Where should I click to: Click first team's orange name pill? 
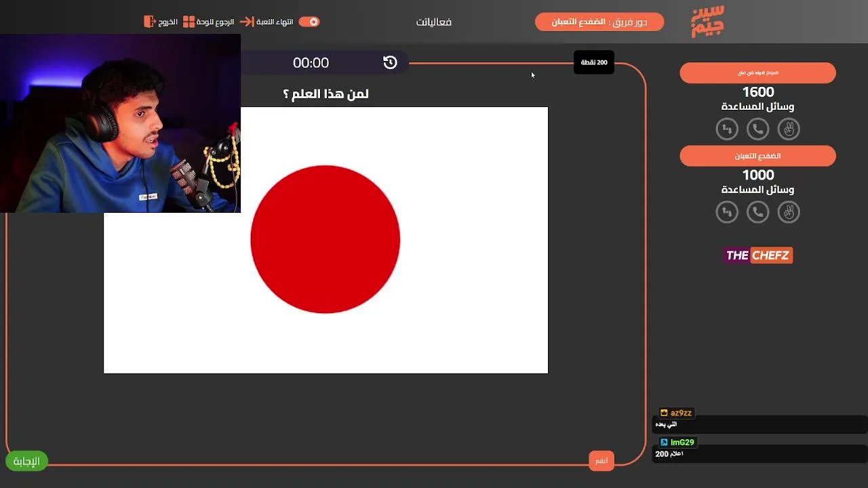point(758,73)
